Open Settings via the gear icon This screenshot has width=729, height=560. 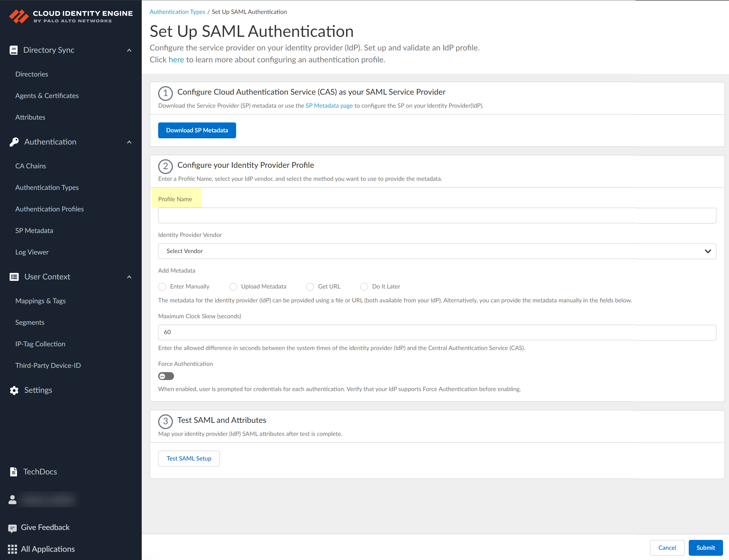pyautogui.click(x=14, y=390)
